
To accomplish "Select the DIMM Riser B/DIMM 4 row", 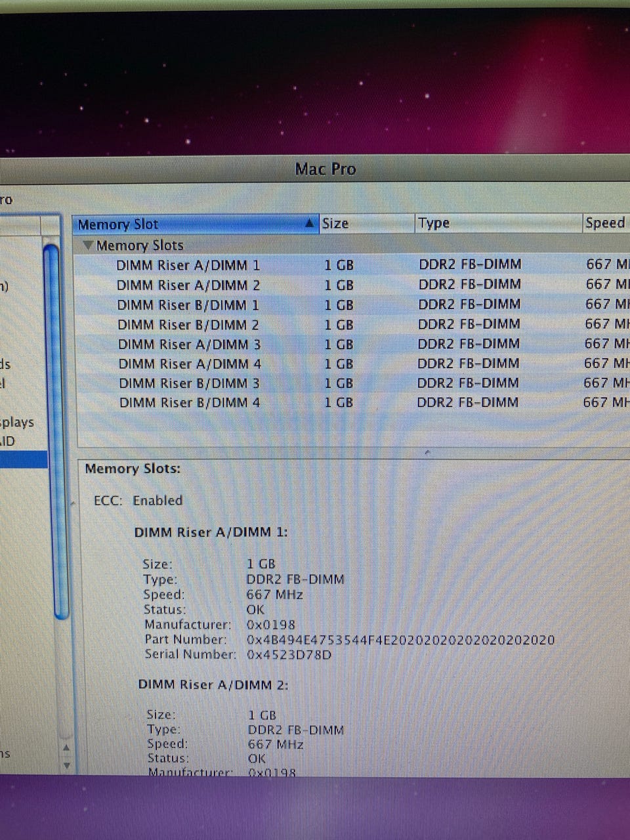I will (x=352, y=402).
